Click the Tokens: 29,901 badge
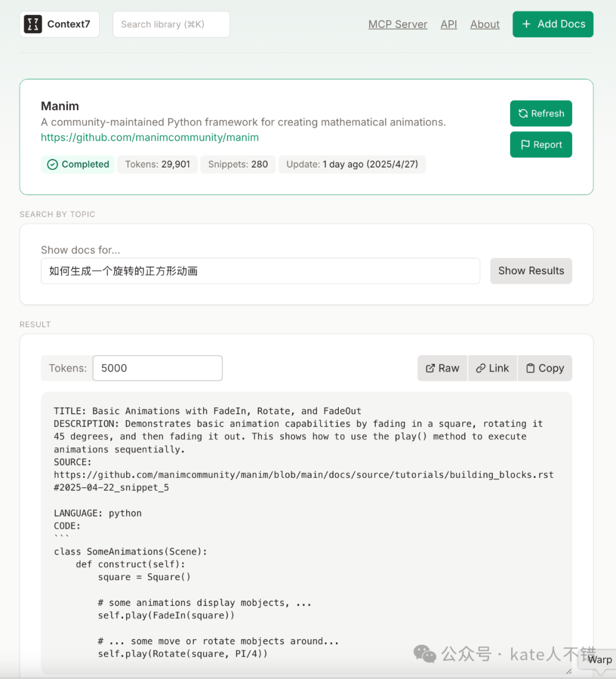Viewport: 616px width, 679px height. coord(157,164)
